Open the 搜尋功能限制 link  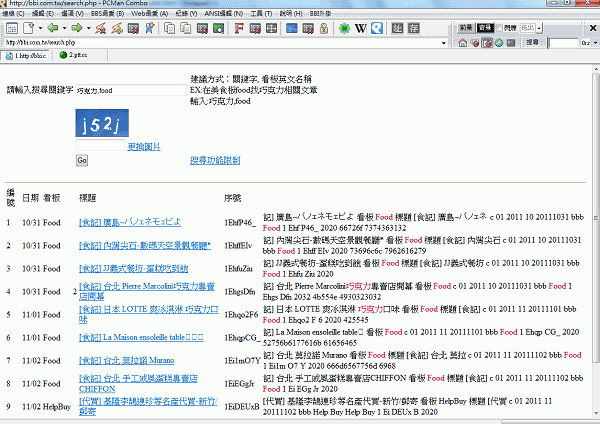point(215,160)
